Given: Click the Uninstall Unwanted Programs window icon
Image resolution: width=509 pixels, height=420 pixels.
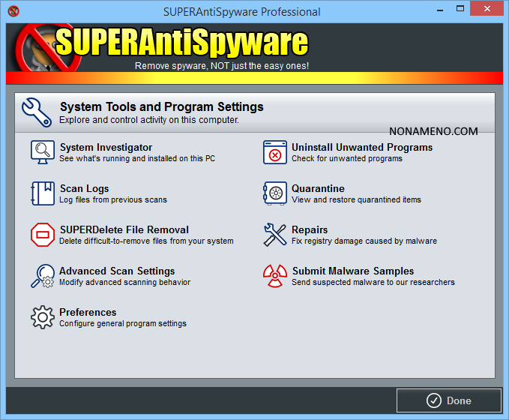Looking at the screenshot, I should pos(275,152).
